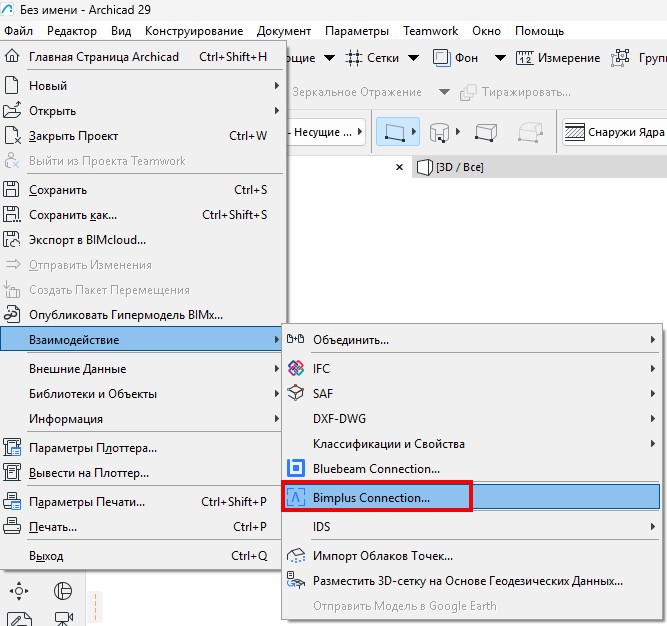The image size is (667, 626).
Task: Switch to the 3D / Все tab
Action: 539,167
